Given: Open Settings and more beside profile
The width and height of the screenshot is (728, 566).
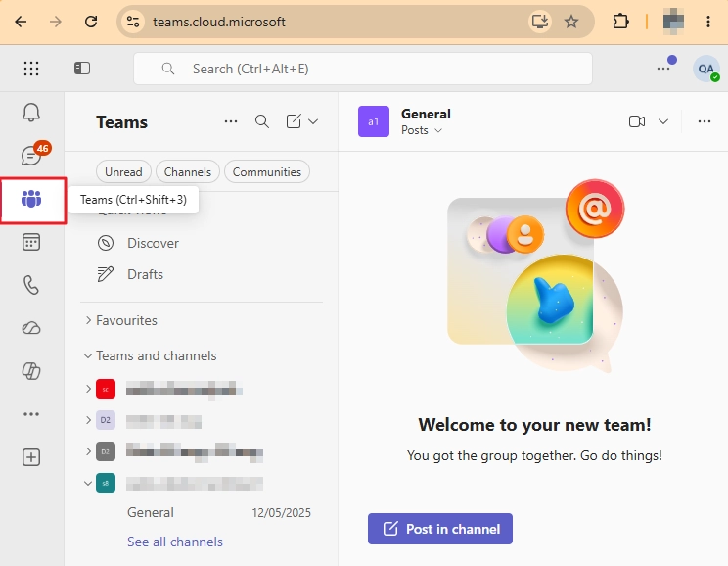Looking at the screenshot, I should coord(663,69).
